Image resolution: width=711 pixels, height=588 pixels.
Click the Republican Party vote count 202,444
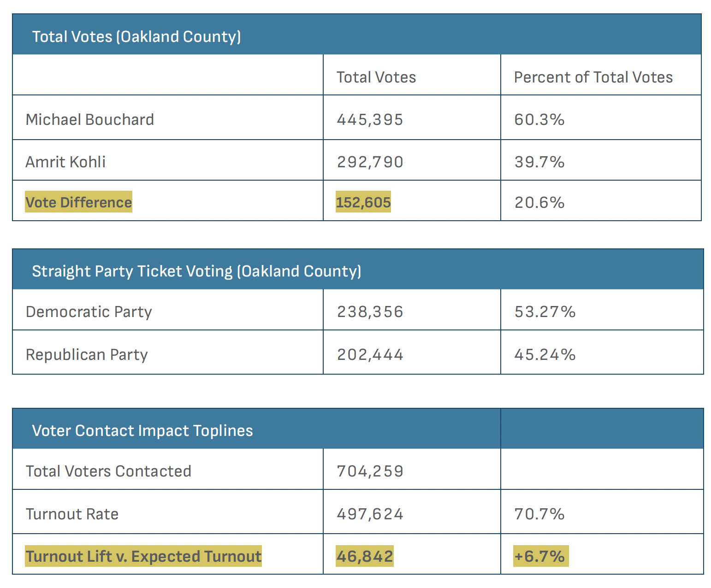pos(370,355)
